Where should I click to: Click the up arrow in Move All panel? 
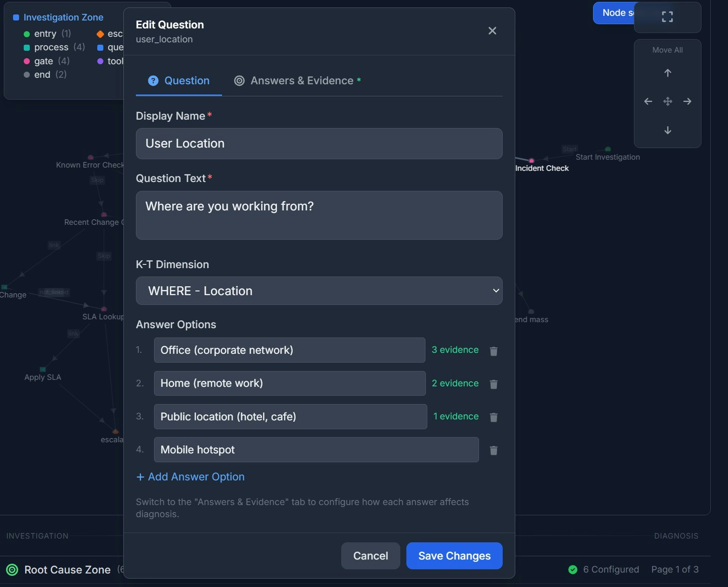[667, 73]
